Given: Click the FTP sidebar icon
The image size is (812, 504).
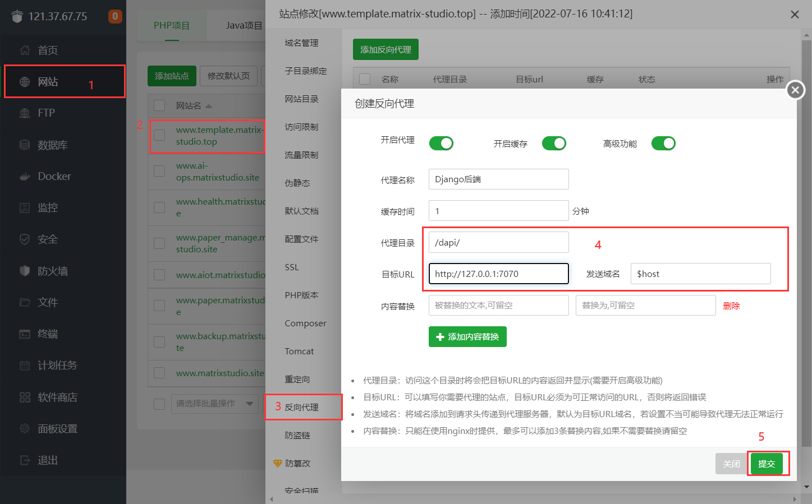Looking at the screenshot, I should click(x=25, y=113).
